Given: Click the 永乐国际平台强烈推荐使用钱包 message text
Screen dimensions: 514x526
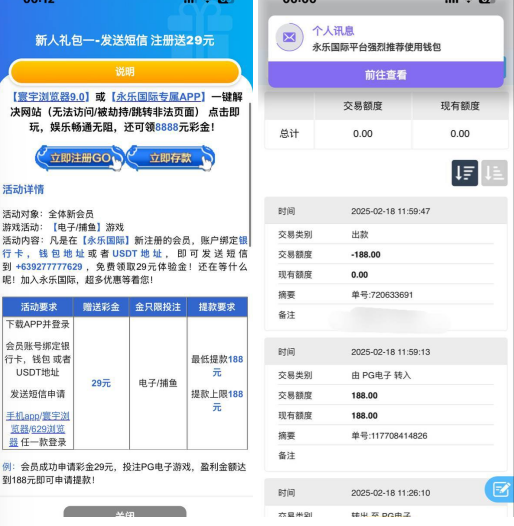Looking at the screenshot, I should (376, 47).
